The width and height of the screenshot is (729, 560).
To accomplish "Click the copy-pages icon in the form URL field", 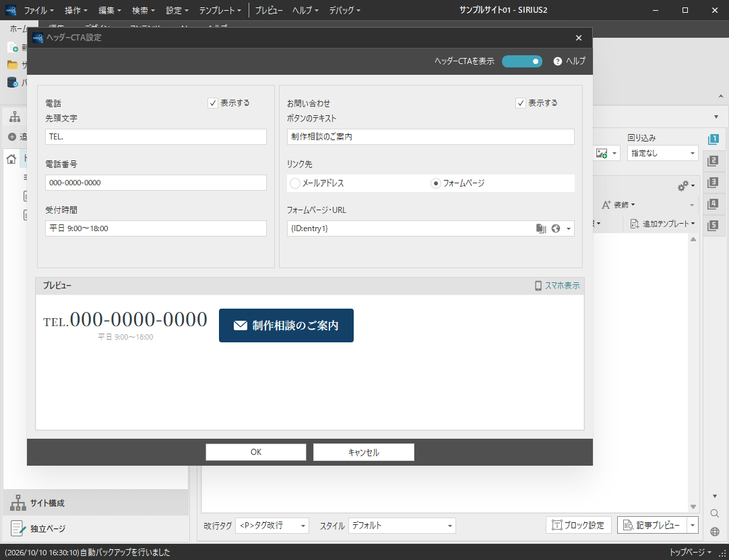I will click(540, 228).
